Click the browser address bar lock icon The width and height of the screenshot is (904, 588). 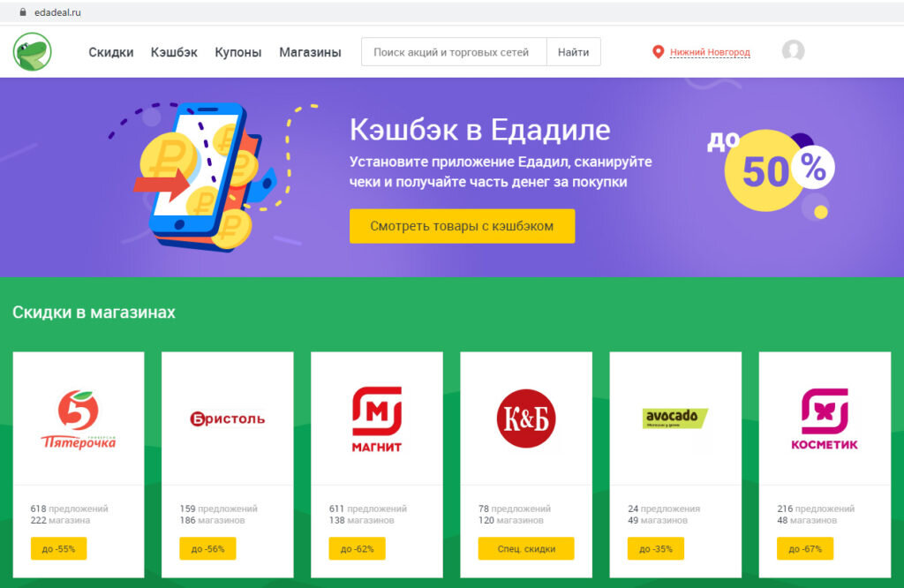(x=23, y=12)
